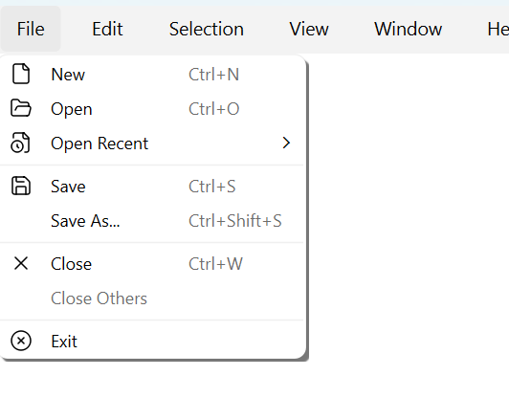Open the Edit menu
Screen dimensions: 509x420
tap(107, 29)
